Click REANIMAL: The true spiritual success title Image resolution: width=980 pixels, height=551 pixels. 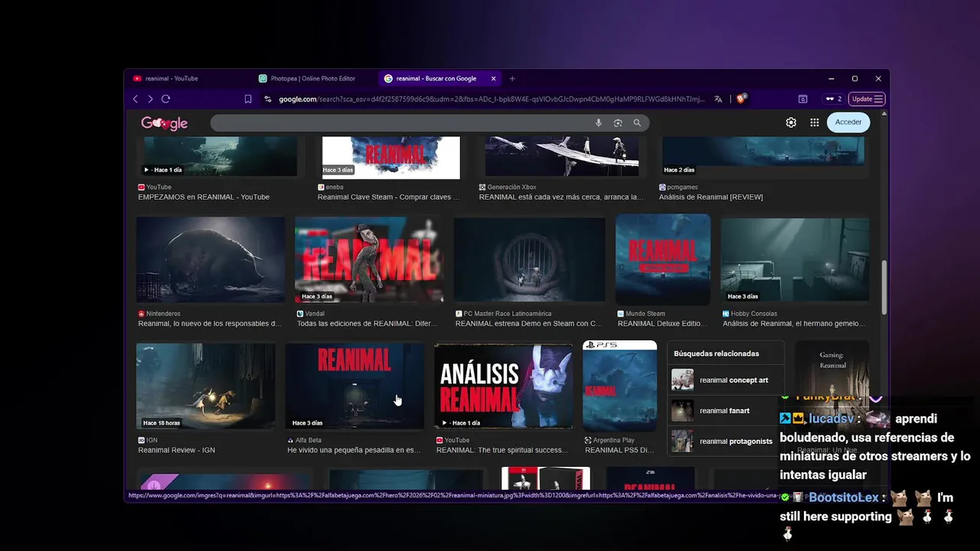(x=502, y=450)
